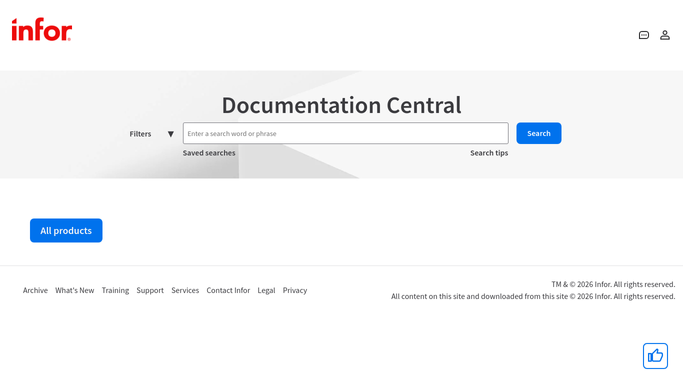The width and height of the screenshot is (683, 384).
Task: Open the user account icon
Action: pyautogui.click(x=665, y=35)
